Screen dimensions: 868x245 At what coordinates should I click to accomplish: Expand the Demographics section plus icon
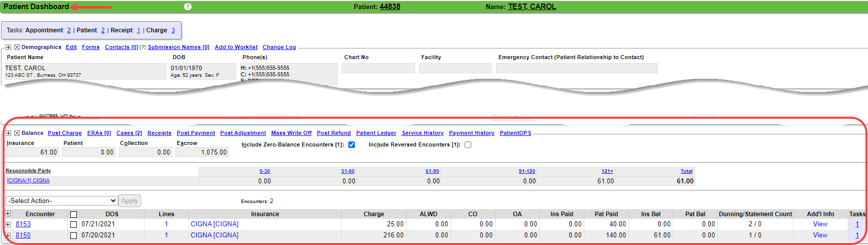pyautogui.click(x=8, y=47)
